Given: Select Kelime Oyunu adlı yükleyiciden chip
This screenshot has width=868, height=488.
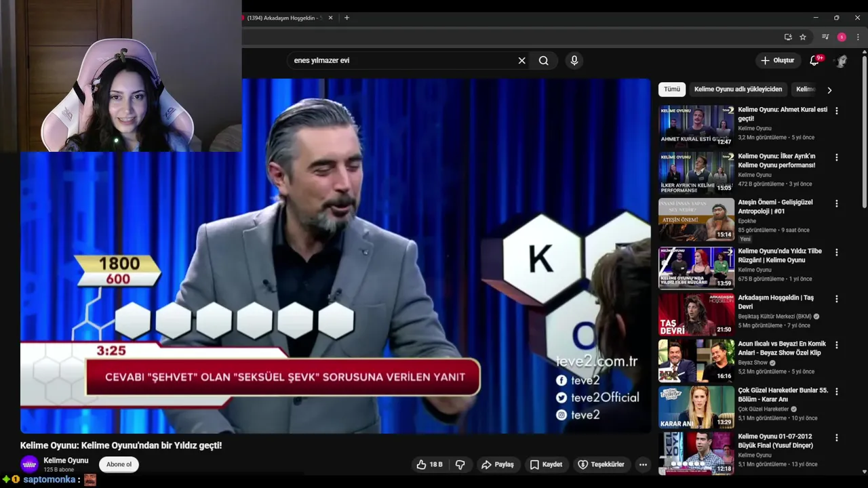Looking at the screenshot, I should (x=738, y=89).
